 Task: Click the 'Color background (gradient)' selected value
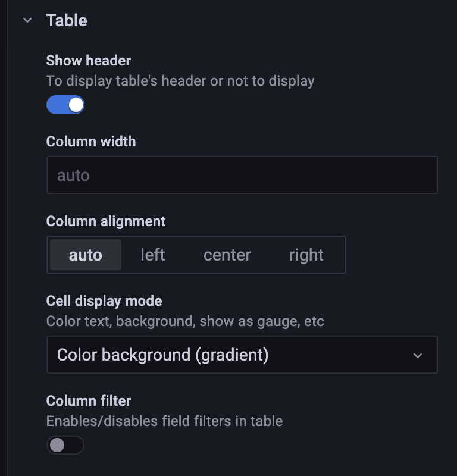pyautogui.click(x=162, y=355)
